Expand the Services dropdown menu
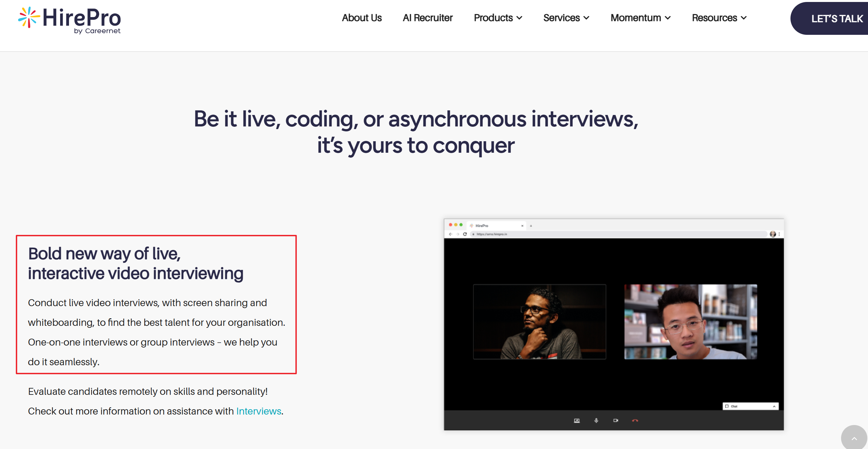 pyautogui.click(x=566, y=18)
